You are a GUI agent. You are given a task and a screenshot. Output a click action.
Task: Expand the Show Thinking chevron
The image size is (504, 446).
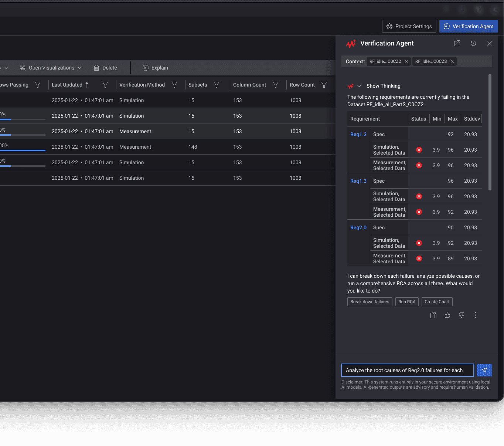tap(359, 86)
